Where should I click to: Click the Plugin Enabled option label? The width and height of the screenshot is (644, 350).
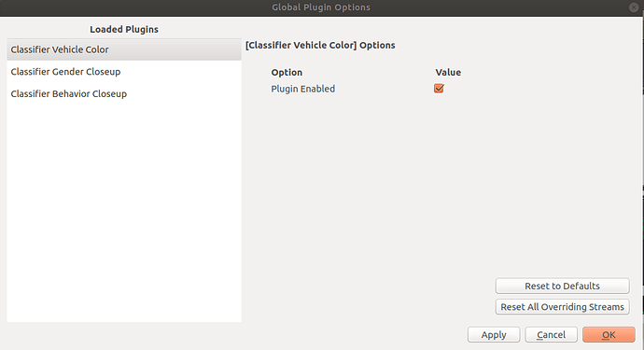(x=303, y=89)
